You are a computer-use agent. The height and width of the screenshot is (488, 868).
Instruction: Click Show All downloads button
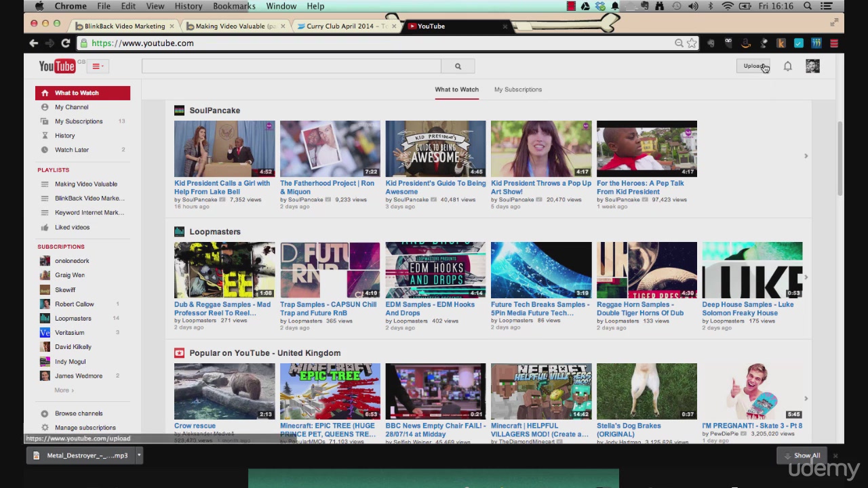pos(802,455)
